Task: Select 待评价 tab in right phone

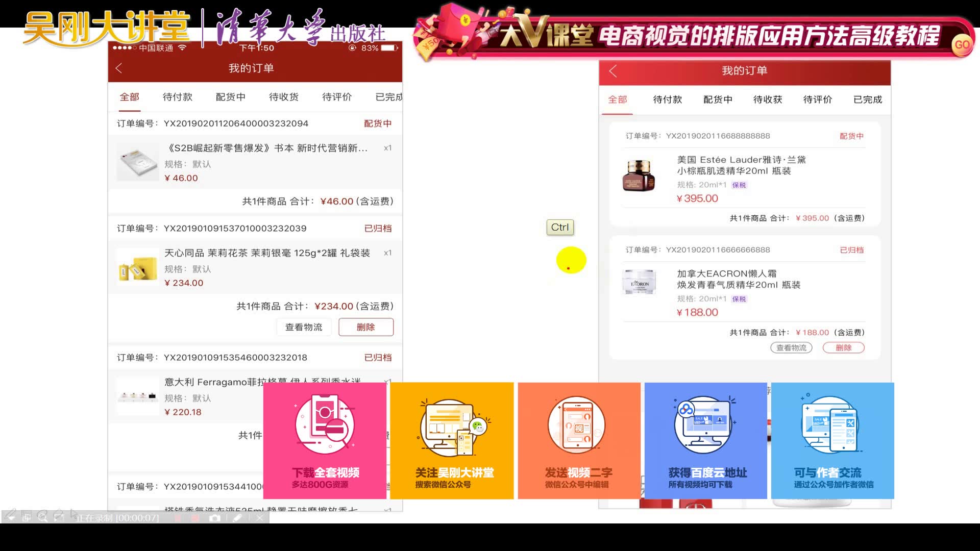Action: [x=818, y=99]
